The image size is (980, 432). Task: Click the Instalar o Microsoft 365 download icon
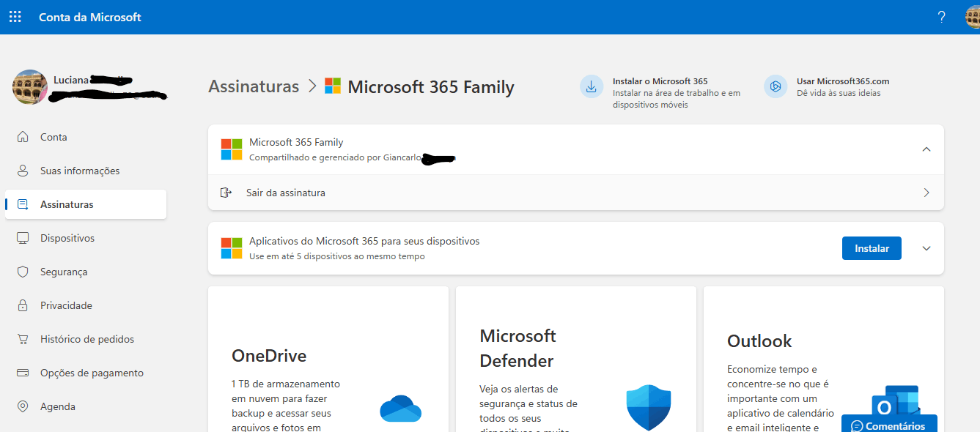[x=592, y=86]
